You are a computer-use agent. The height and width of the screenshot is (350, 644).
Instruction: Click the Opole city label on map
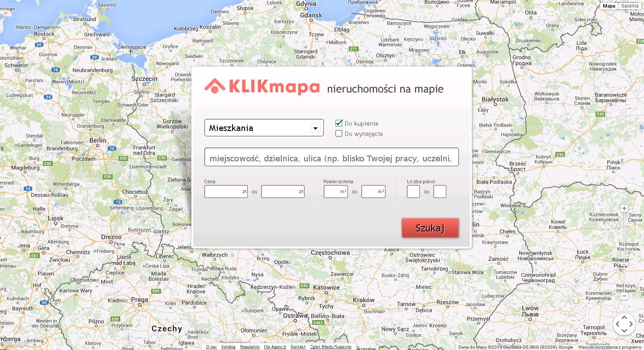point(281,262)
